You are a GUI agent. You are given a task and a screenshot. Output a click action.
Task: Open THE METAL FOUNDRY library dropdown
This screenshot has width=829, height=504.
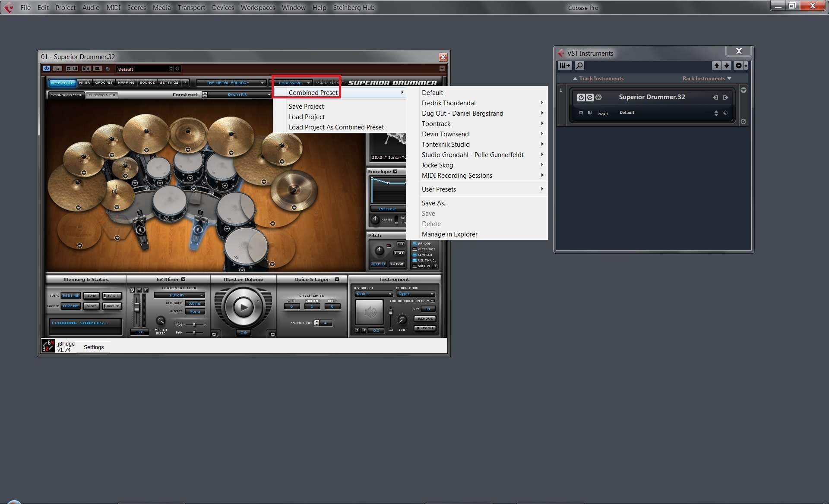pos(231,83)
